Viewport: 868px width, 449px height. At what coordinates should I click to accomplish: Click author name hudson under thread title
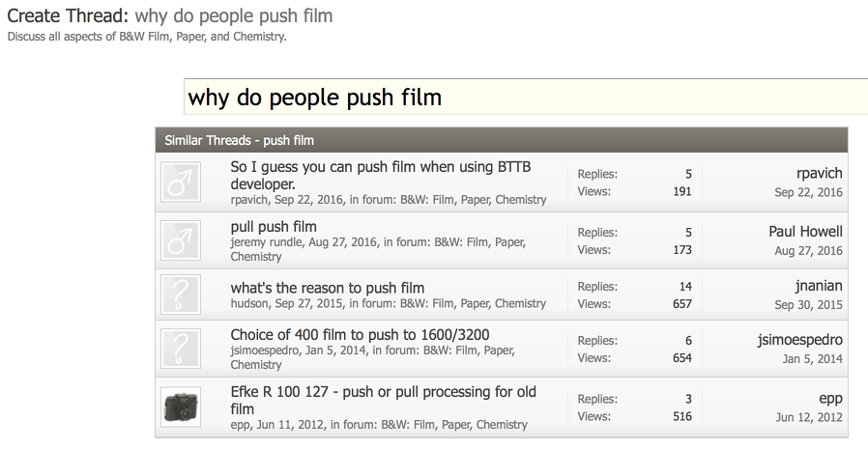pyautogui.click(x=250, y=303)
